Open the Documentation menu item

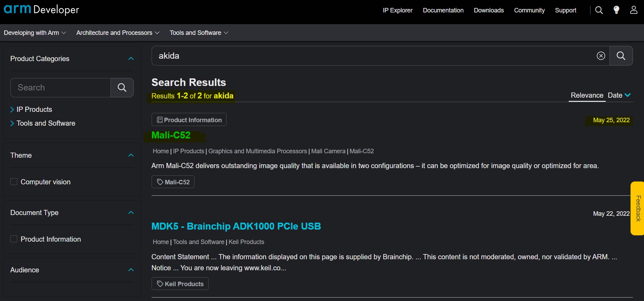(443, 10)
